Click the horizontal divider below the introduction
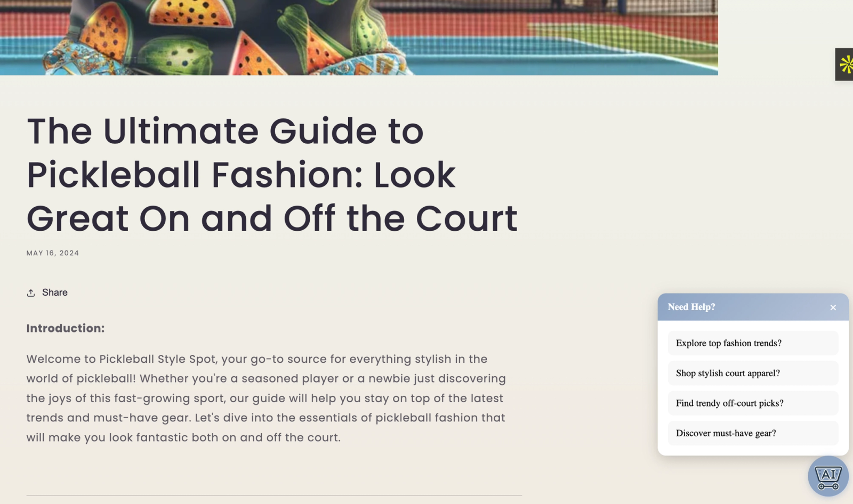Image resolution: width=853 pixels, height=504 pixels. (x=274, y=495)
